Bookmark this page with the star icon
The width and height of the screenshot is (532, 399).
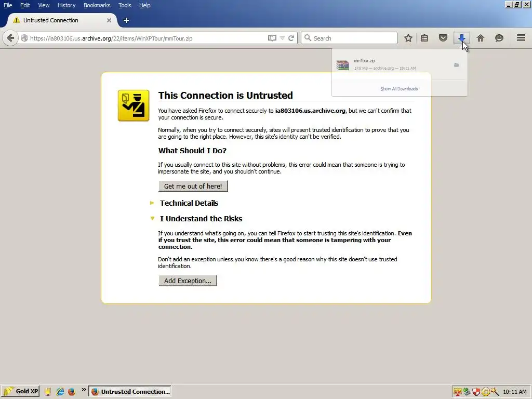(408, 38)
